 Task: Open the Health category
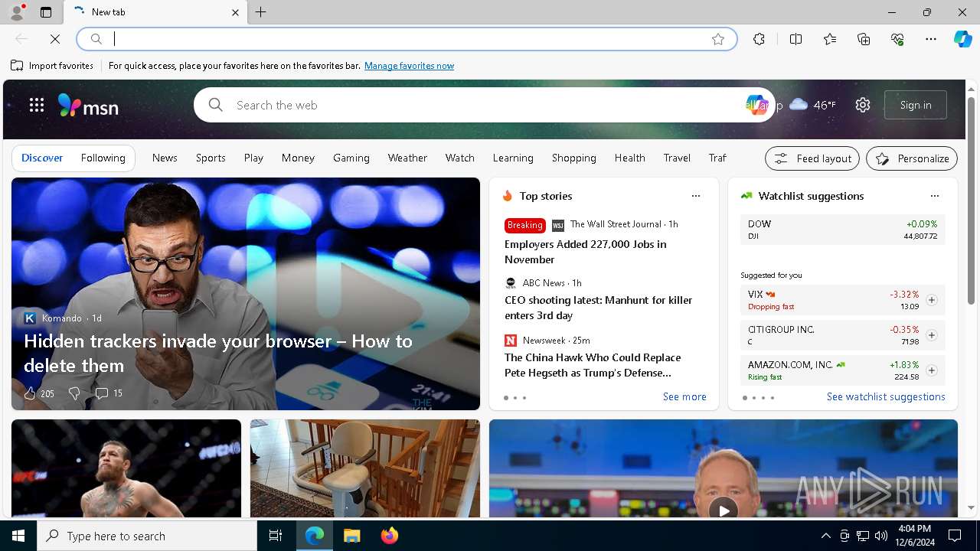point(629,158)
